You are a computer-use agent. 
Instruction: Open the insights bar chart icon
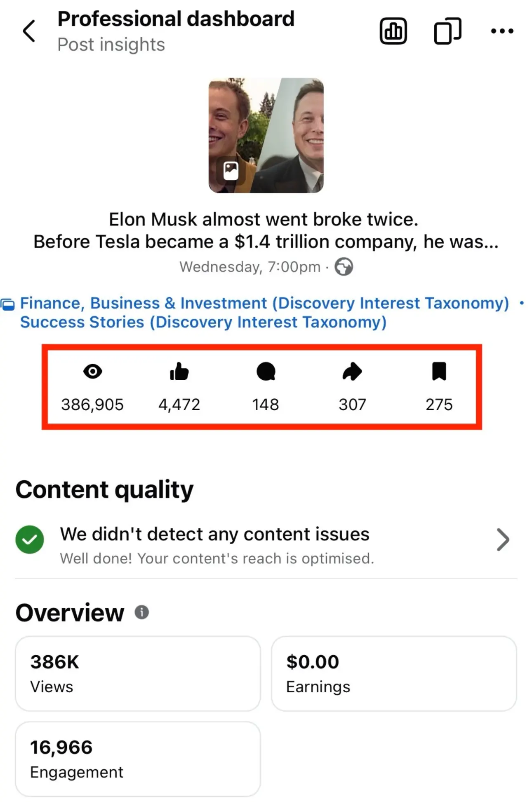coord(393,31)
